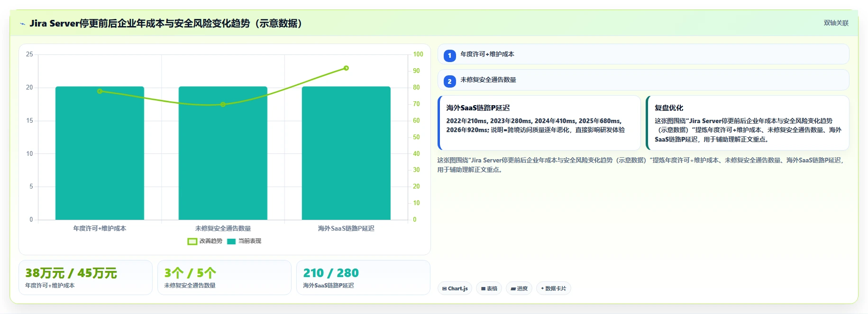Click the 38万元 / 45万元 stat value
Image resolution: width=868 pixels, height=314 pixels.
71,273
